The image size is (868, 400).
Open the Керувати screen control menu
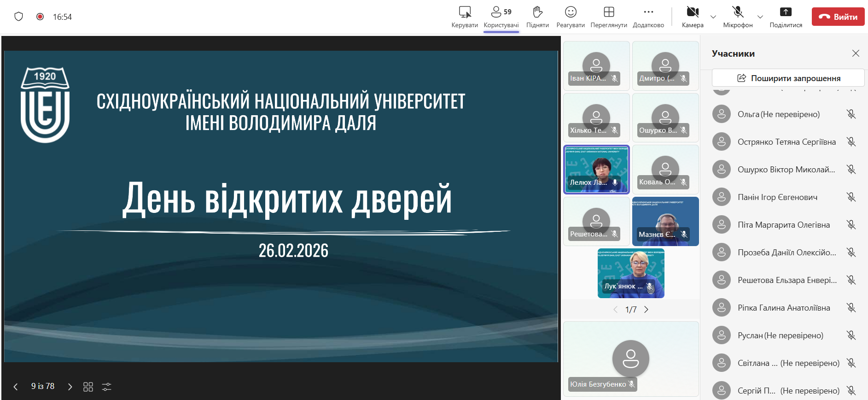pos(465,17)
